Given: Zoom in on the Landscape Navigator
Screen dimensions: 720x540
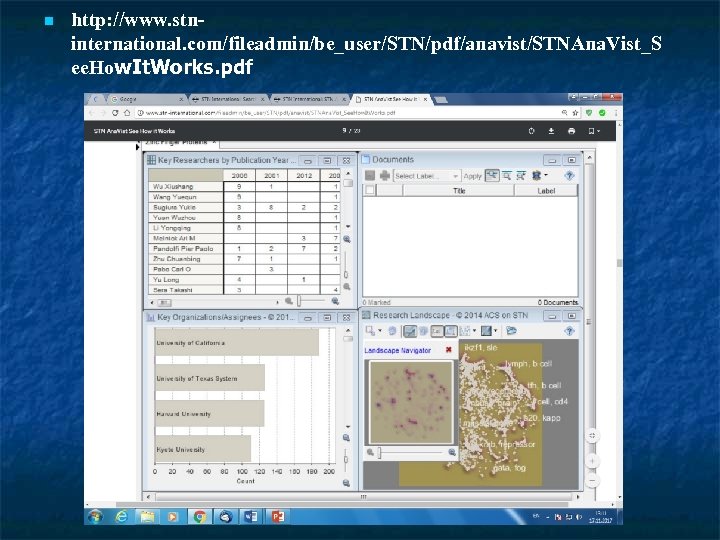Looking at the screenshot, I should pyautogui.click(x=452, y=453).
